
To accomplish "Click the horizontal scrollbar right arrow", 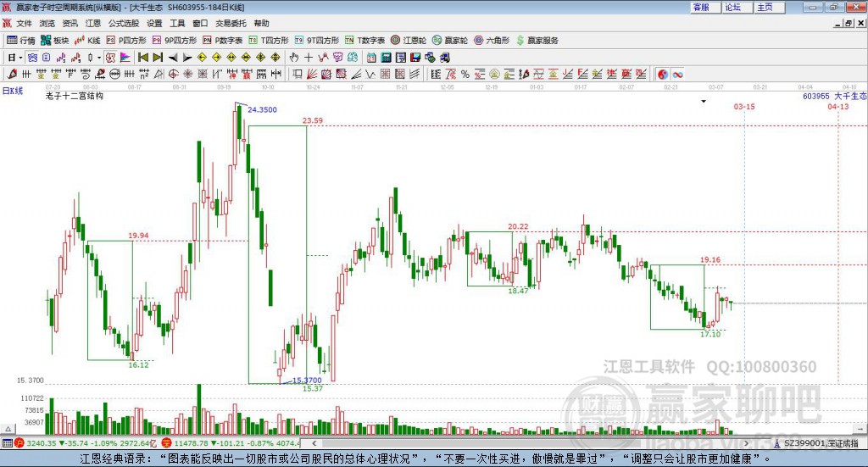I will point(746,443).
